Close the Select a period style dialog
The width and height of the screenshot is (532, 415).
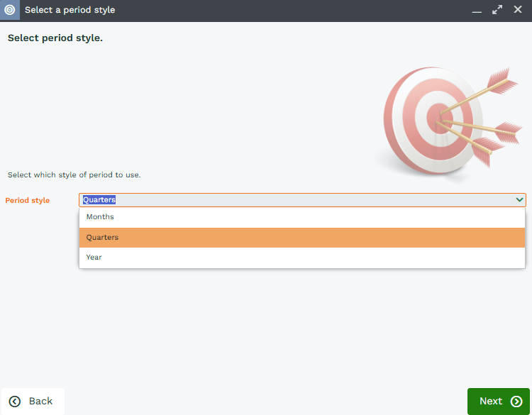[x=518, y=10]
